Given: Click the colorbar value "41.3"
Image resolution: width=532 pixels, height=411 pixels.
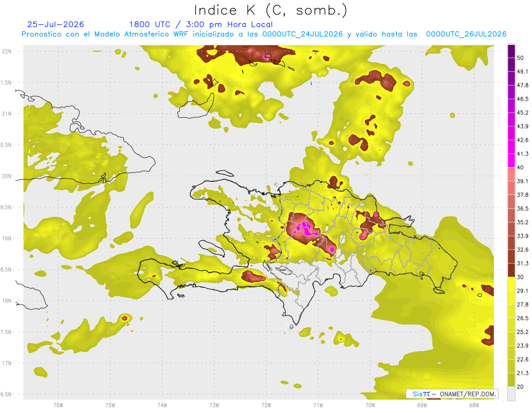Looking at the screenshot, I should point(522,154).
